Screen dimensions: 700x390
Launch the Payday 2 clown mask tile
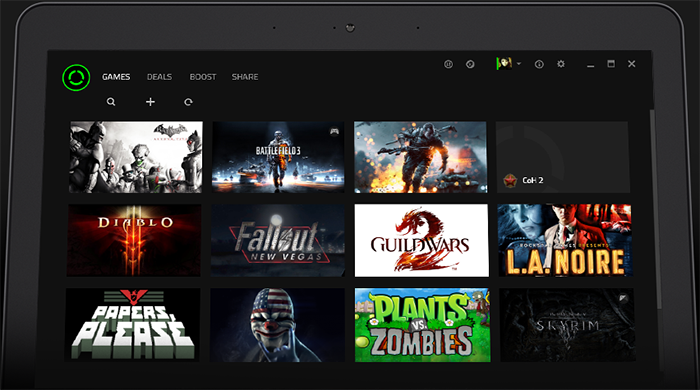[x=277, y=324]
